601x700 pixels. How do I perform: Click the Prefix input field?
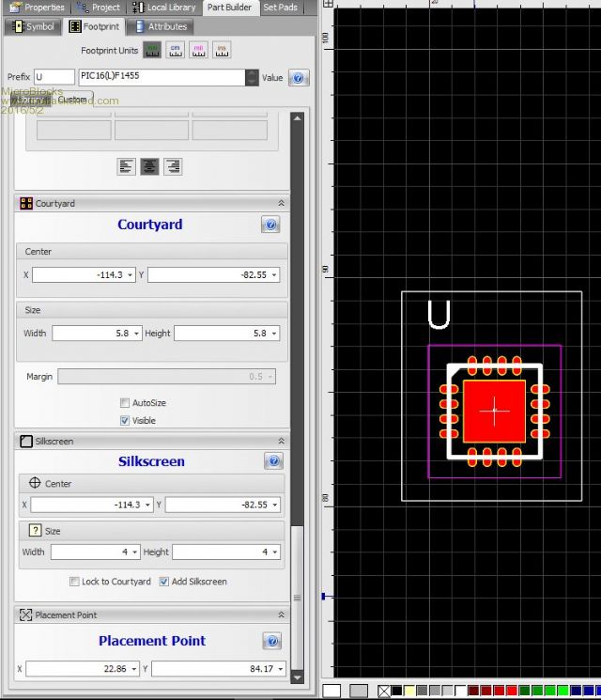pos(54,77)
